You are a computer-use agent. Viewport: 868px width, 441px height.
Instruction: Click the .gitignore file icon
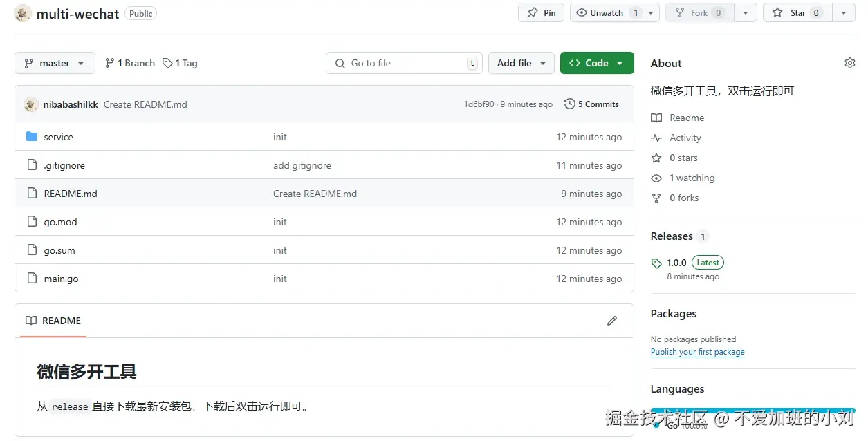tap(32, 165)
